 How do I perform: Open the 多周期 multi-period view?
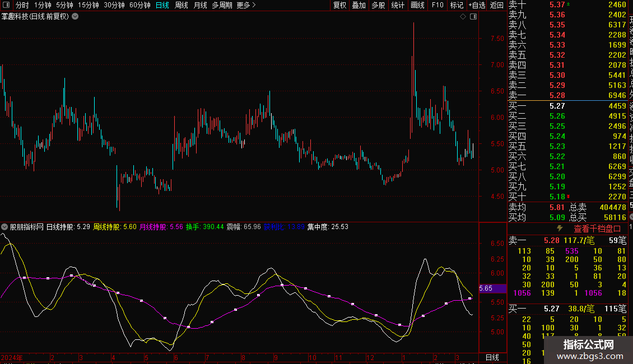click(222, 5)
